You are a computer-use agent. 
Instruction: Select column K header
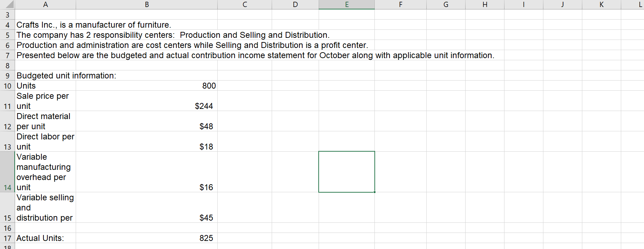pyautogui.click(x=602, y=5)
